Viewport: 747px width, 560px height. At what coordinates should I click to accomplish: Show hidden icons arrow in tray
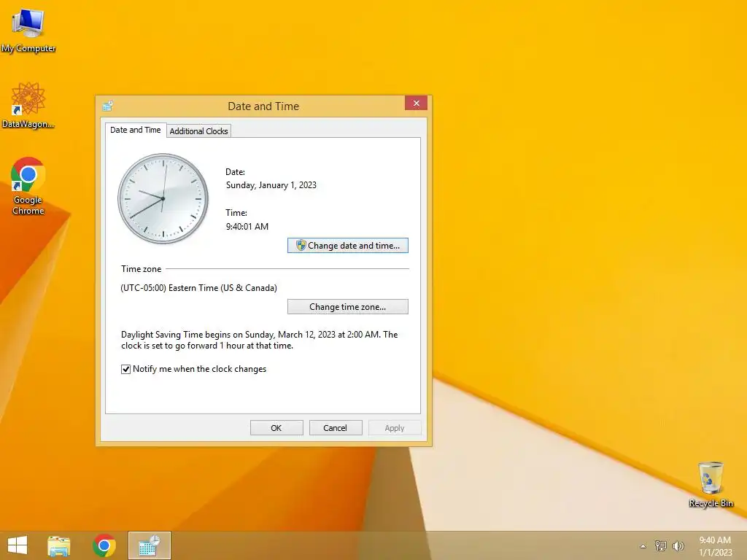tap(643, 546)
